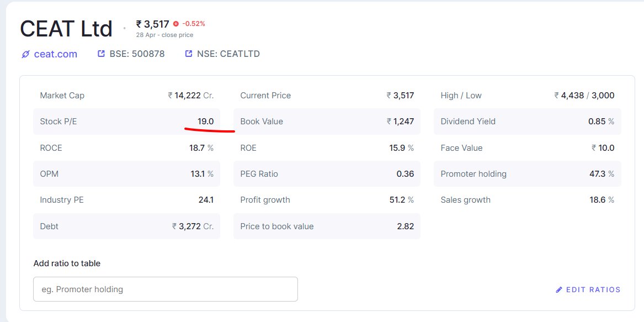Click the High / Low label
Viewport: 644px width, 322px height.
click(x=461, y=96)
